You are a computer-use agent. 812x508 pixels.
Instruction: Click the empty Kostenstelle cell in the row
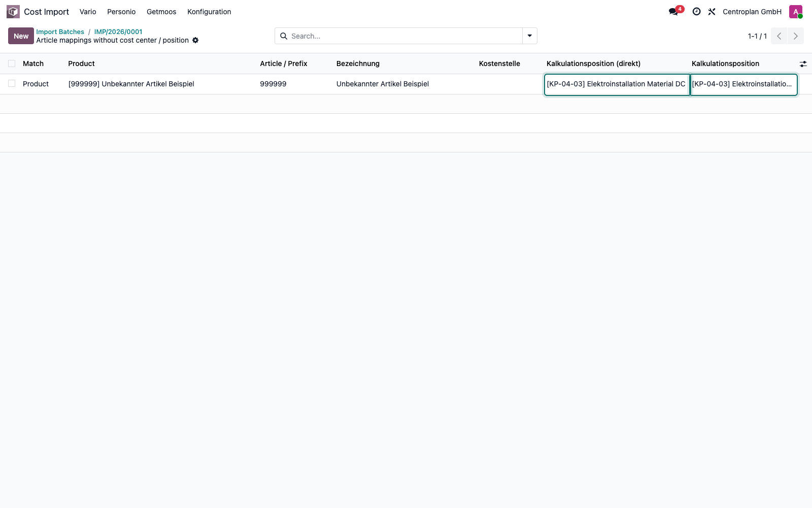510,84
